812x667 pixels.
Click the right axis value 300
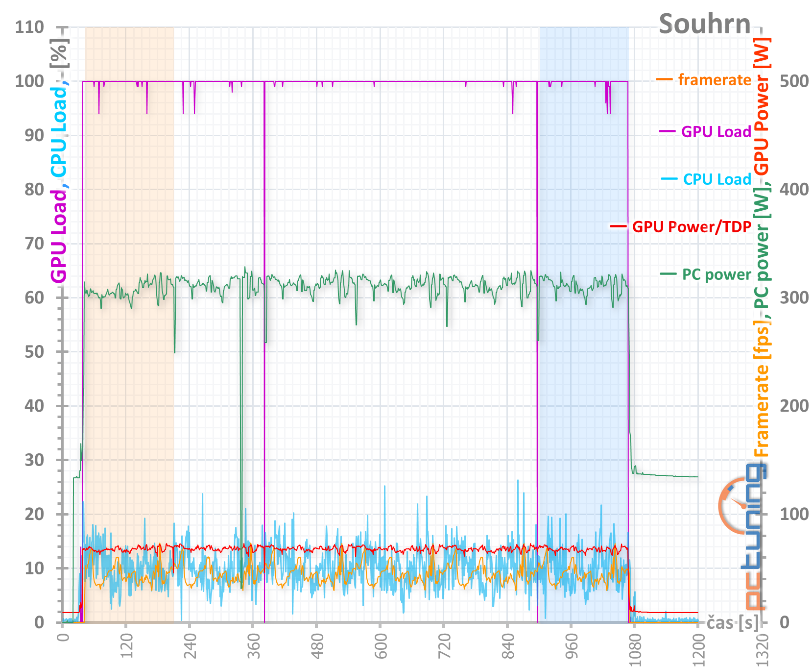pyautogui.click(x=794, y=297)
